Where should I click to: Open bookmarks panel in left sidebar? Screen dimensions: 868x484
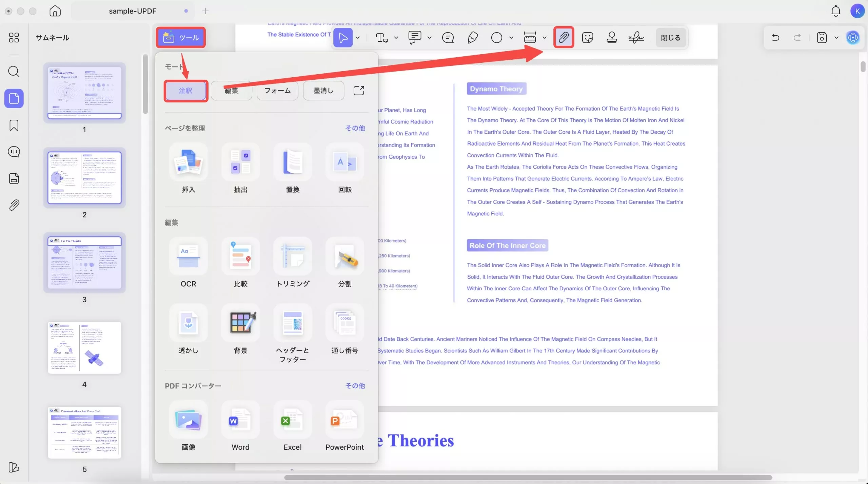[x=14, y=125]
